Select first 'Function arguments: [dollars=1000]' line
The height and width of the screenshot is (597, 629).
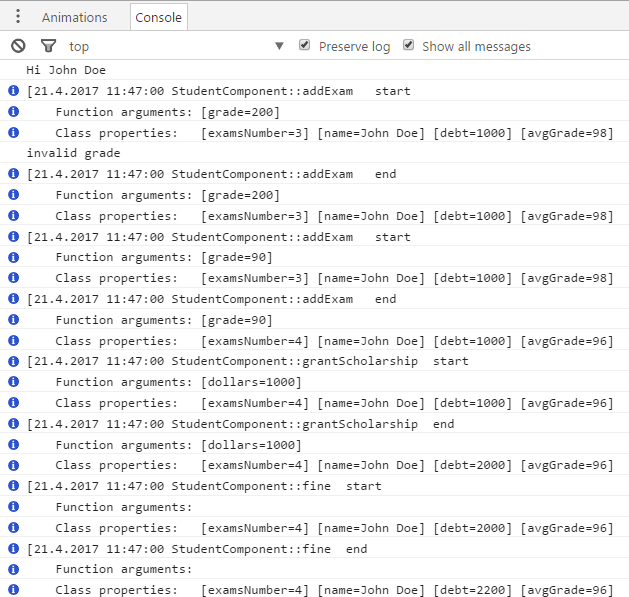178,382
